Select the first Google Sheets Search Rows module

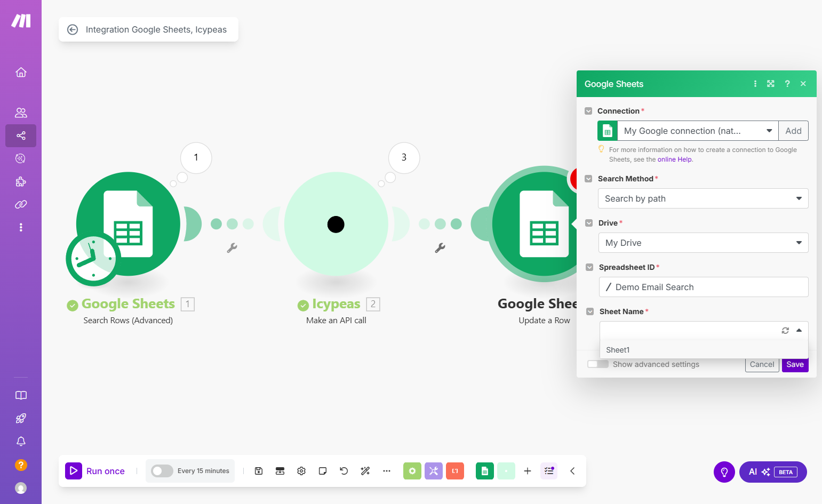click(x=128, y=224)
